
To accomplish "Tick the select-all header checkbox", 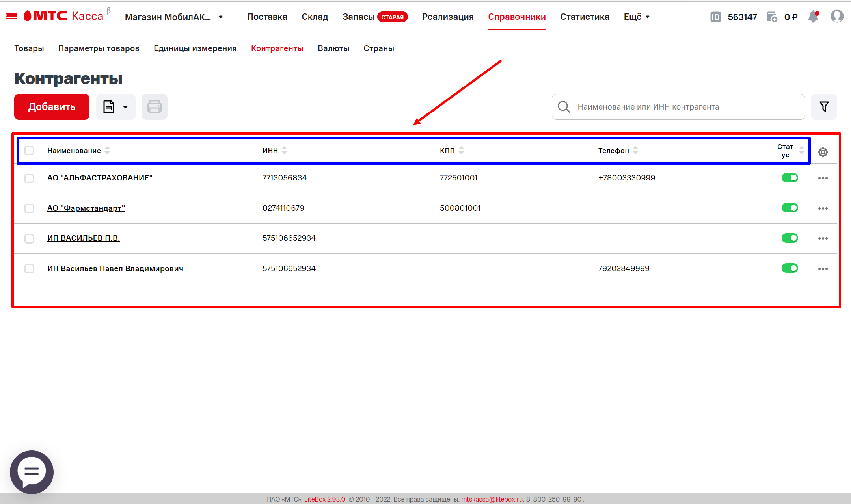I will coord(29,151).
